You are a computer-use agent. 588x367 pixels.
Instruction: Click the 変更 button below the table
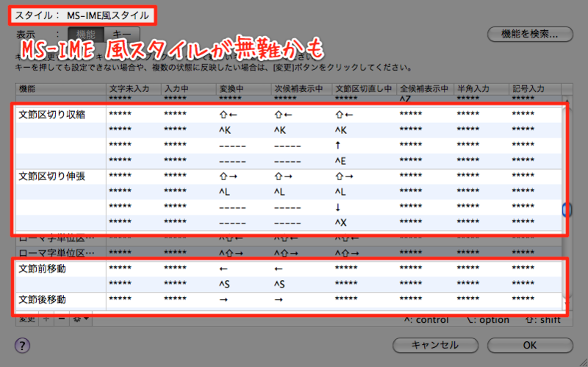click(27, 319)
